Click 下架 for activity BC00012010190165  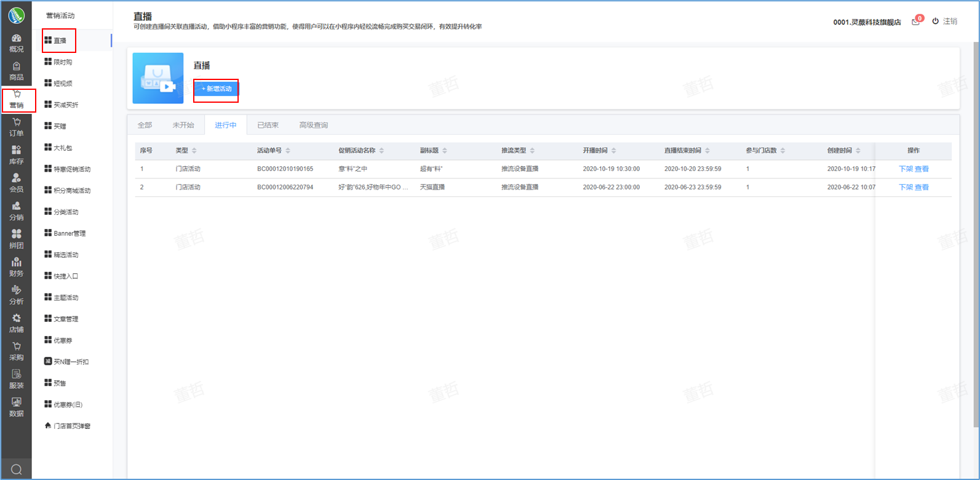(x=906, y=169)
